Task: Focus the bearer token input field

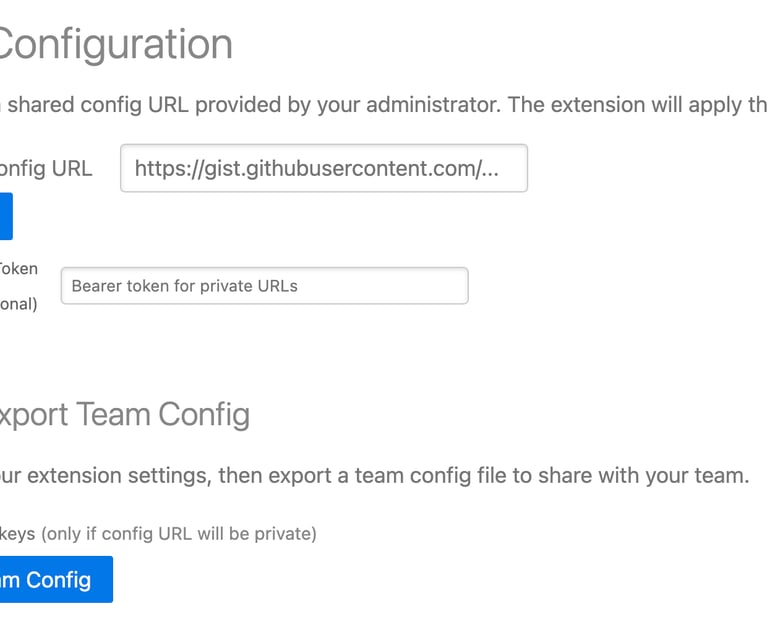Action: [264, 286]
